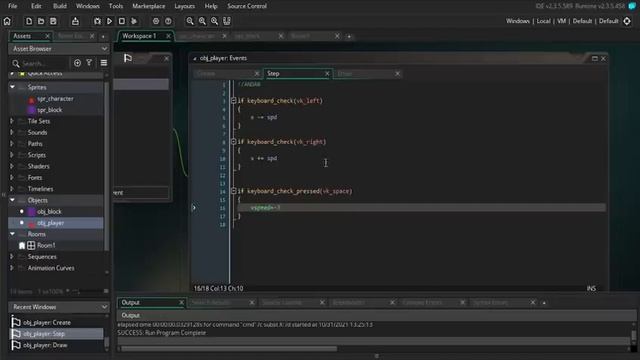
Task: Zoom out the workspace
Action: tap(190, 21)
